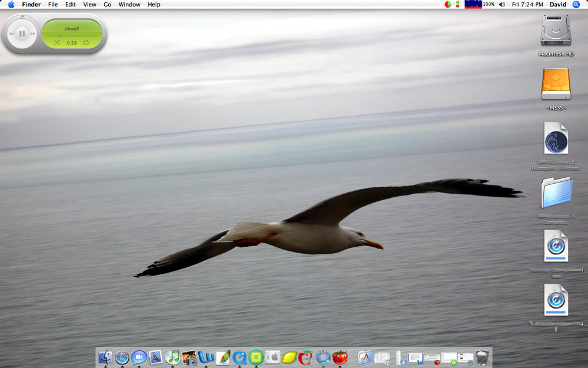588x368 pixels.
Task: Click the CPU activity graph in the menu bar
Action: (x=473, y=4)
